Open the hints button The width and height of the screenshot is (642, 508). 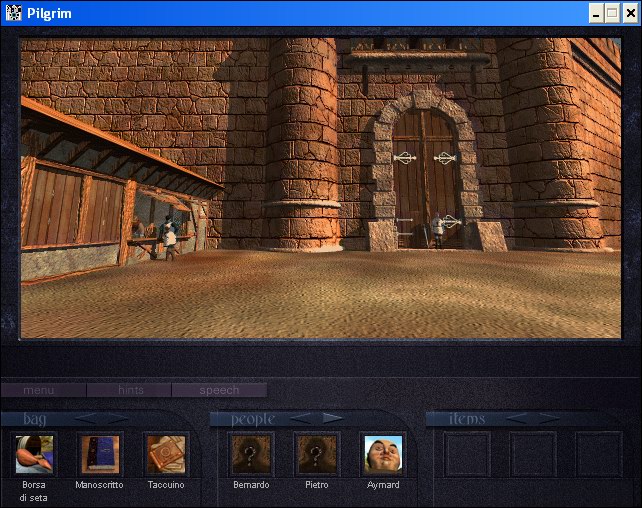point(130,390)
